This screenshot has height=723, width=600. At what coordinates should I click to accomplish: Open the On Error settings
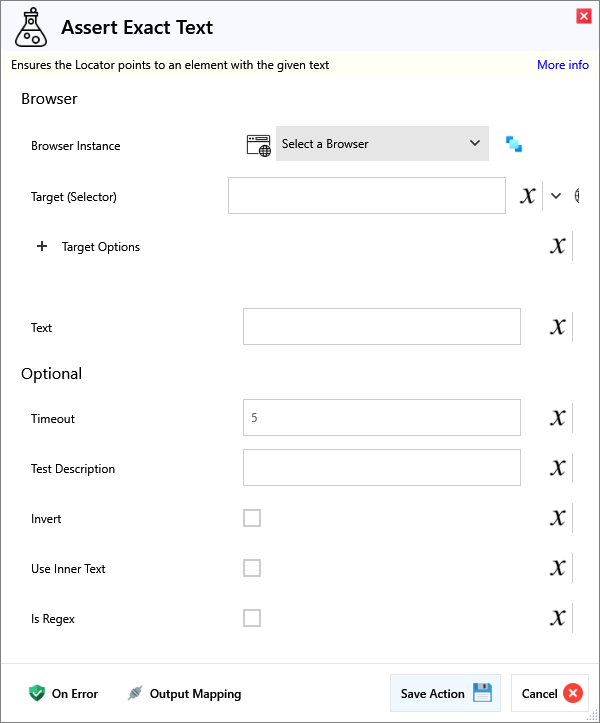click(64, 693)
